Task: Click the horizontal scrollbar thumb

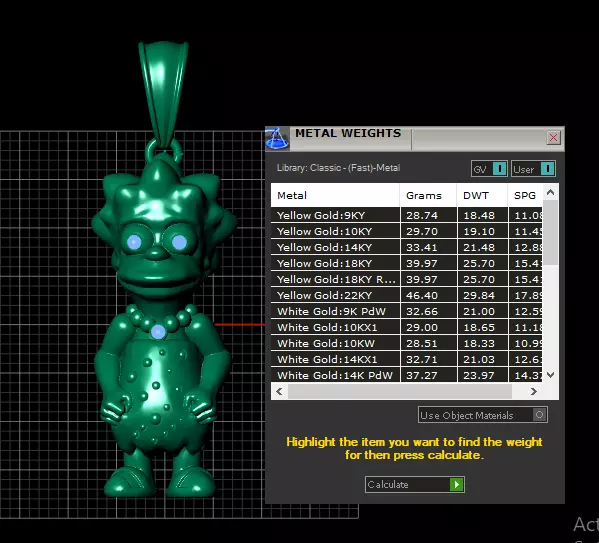Action: click(400, 391)
